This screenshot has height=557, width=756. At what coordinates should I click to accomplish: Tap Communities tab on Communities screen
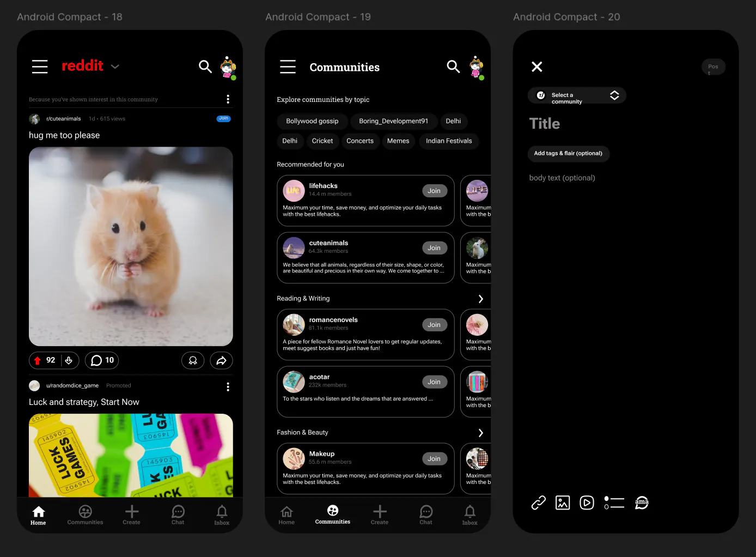333,514
